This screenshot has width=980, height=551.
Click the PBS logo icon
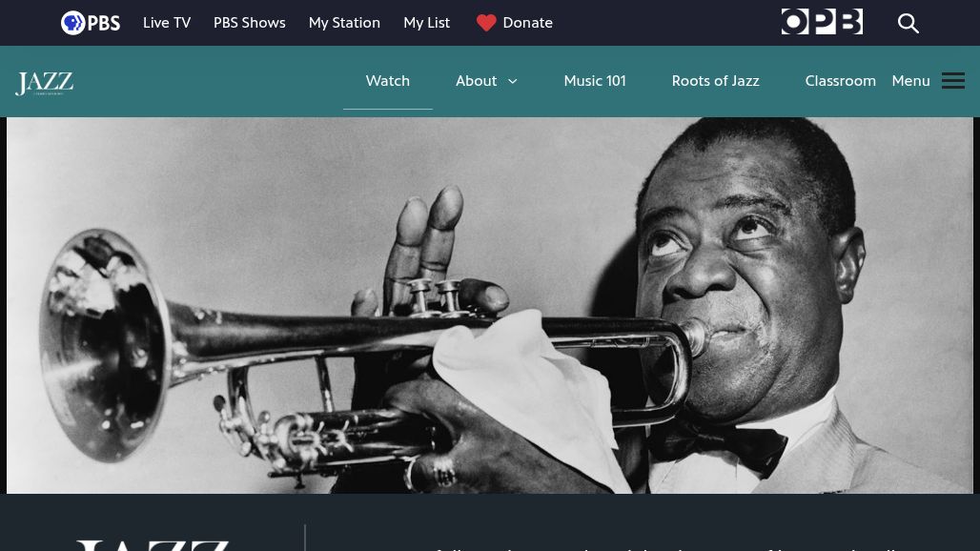click(x=91, y=23)
